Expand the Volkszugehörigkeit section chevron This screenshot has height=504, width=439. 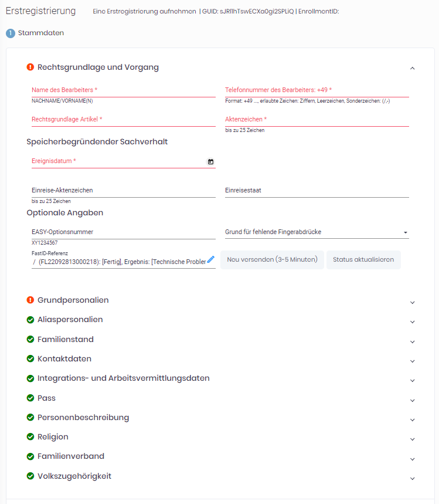click(x=413, y=478)
